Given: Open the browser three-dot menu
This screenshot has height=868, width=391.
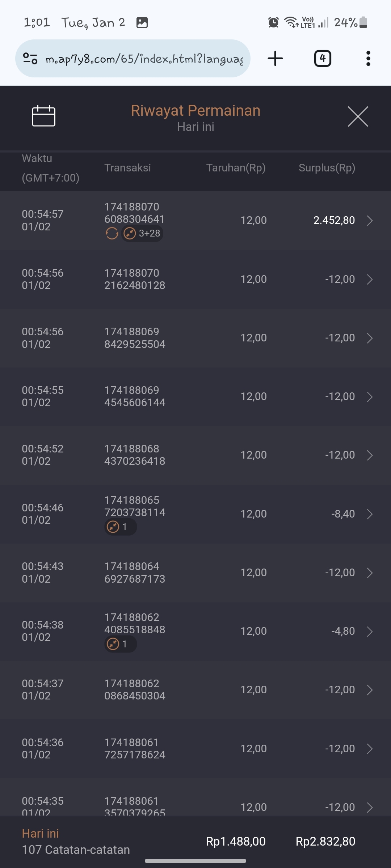Looking at the screenshot, I should tap(368, 59).
